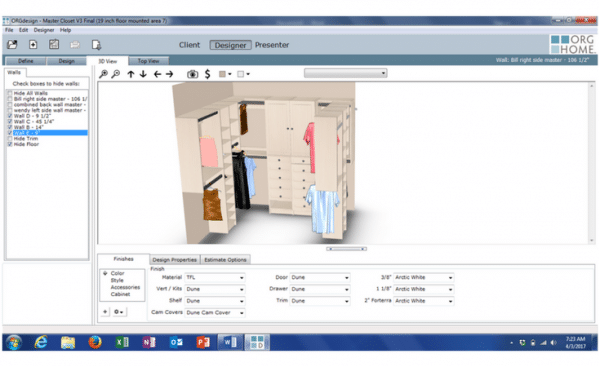Open PowerPoint from the taskbar

tap(203, 342)
